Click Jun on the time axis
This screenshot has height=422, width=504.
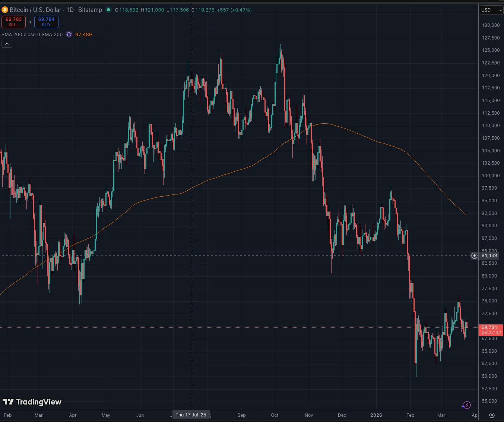pyautogui.click(x=140, y=415)
